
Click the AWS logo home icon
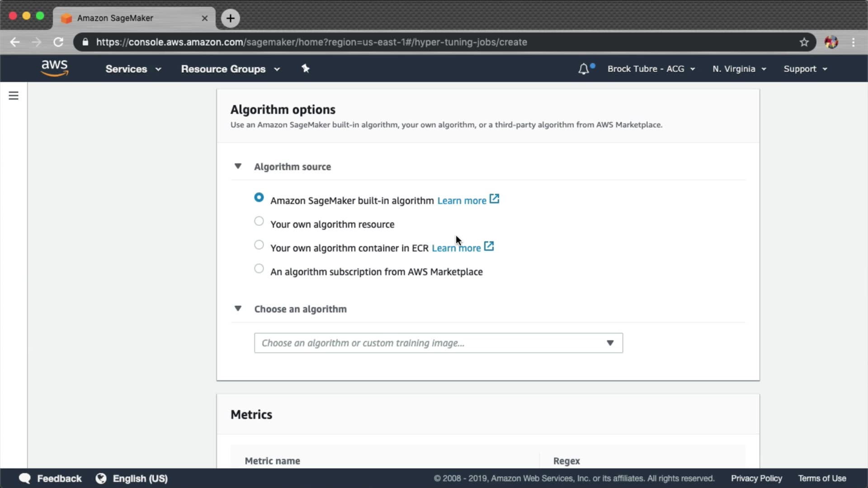pos(54,68)
